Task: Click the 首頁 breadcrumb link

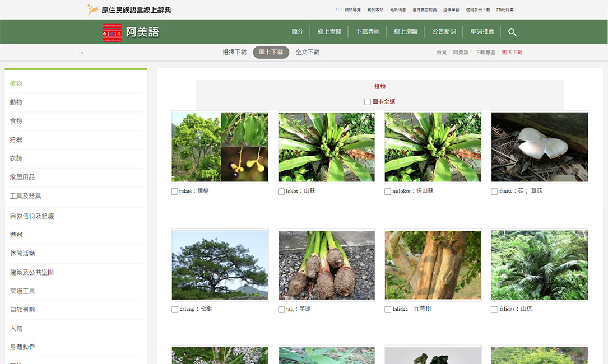Action: click(441, 52)
